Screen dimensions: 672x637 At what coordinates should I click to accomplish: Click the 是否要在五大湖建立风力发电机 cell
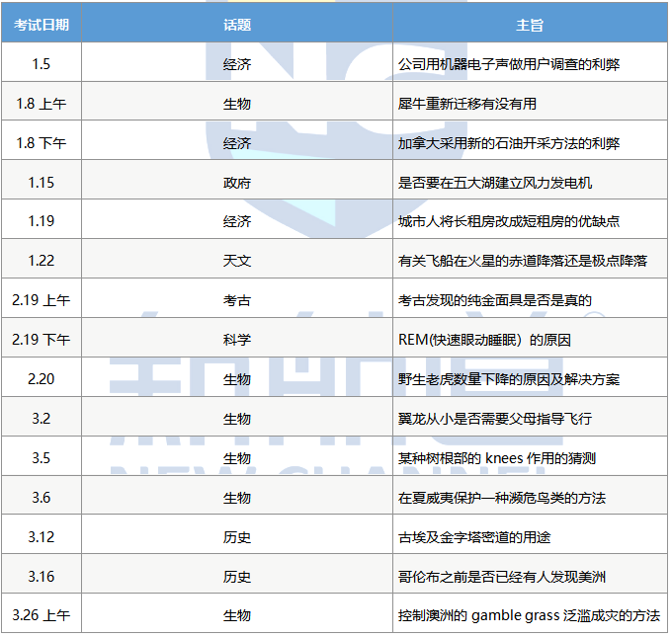(x=494, y=182)
